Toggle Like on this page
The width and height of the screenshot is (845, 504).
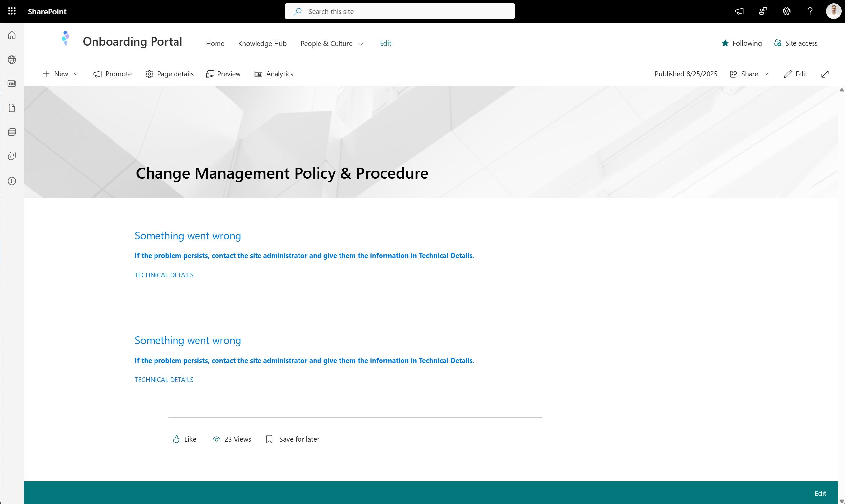coord(184,439)
